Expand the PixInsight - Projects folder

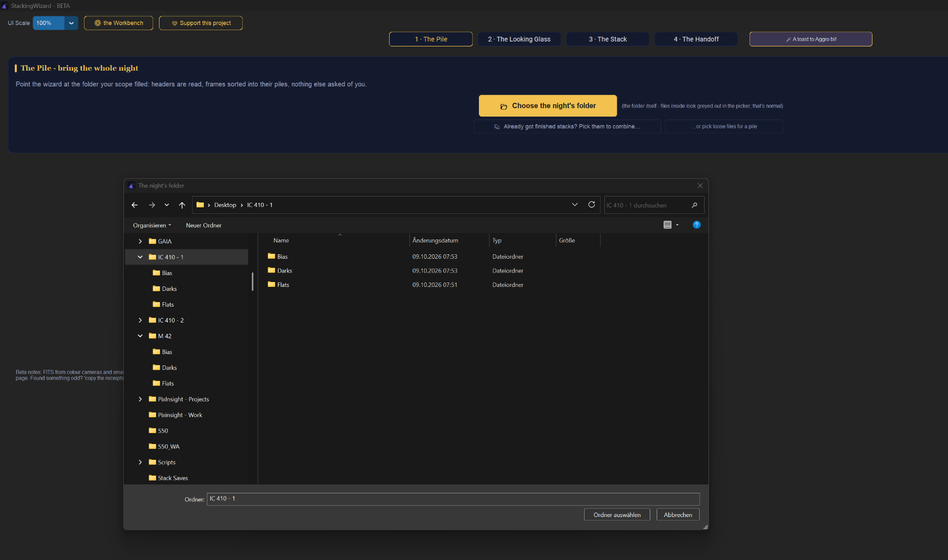140,400
